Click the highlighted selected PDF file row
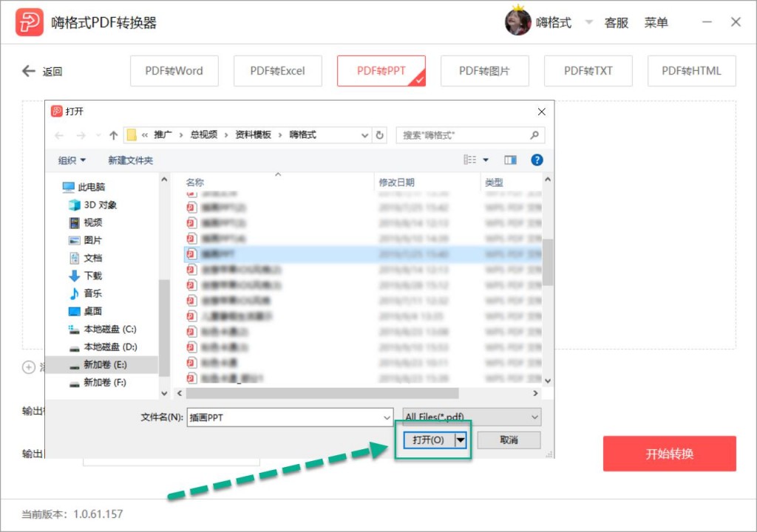This screenshot has width=757, height=532. 362,253
